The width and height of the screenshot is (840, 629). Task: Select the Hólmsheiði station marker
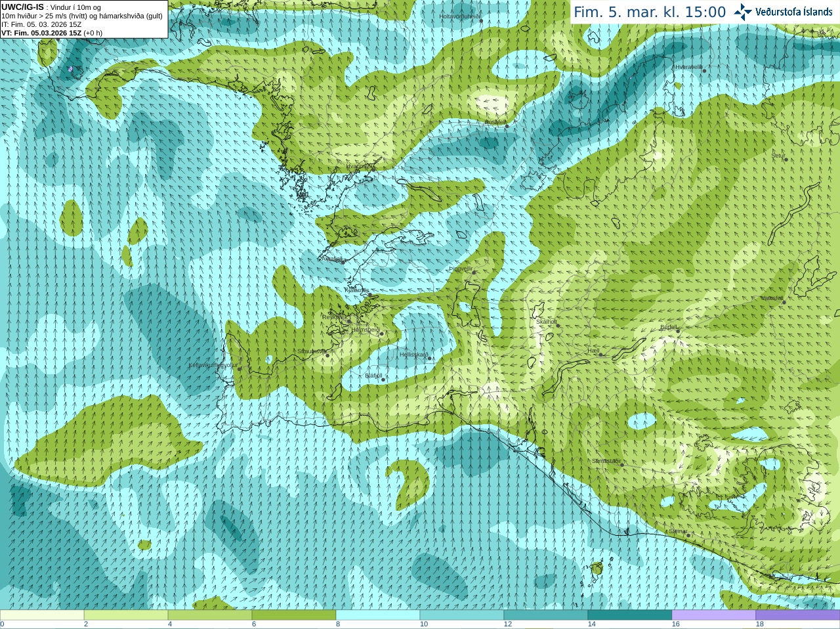(x=381, y=334)
